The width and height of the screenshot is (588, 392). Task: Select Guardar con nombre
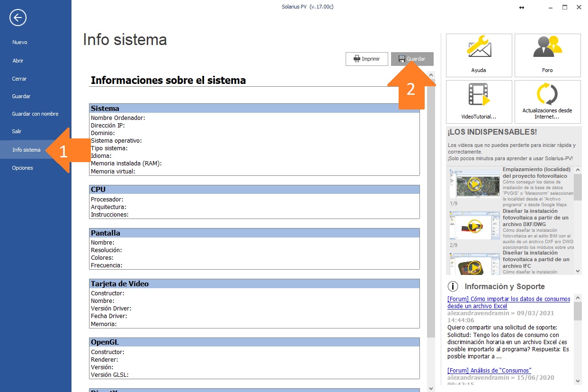point(35,114)
